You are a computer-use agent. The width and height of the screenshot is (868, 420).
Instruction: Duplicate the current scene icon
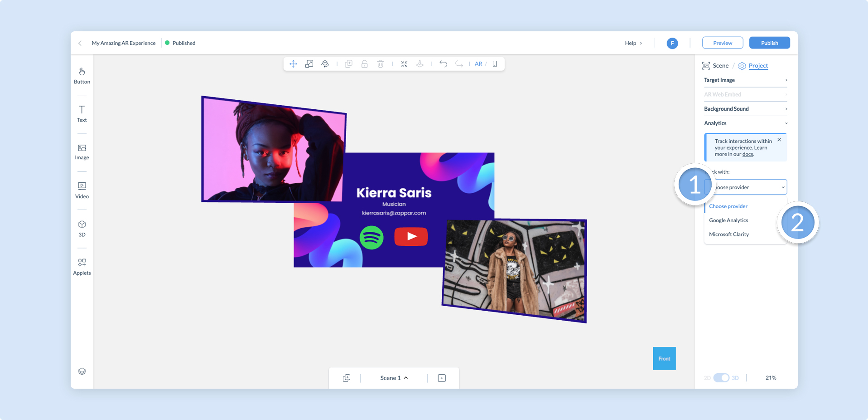point(347,378)
